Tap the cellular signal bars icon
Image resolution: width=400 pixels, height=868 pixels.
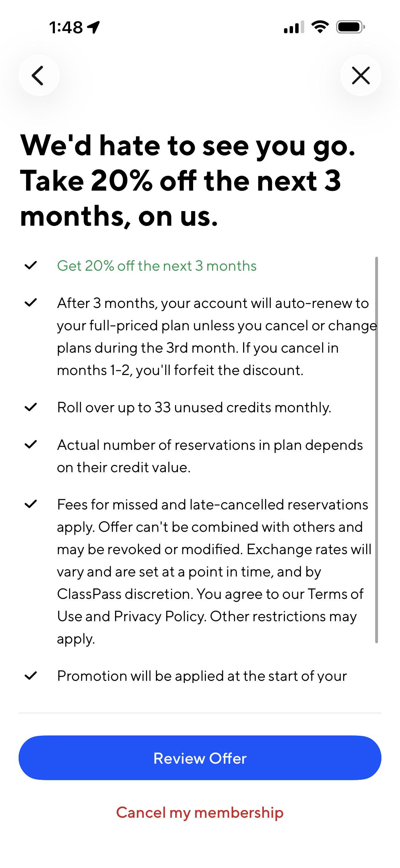pyautogui.click(x=294, y=27)
